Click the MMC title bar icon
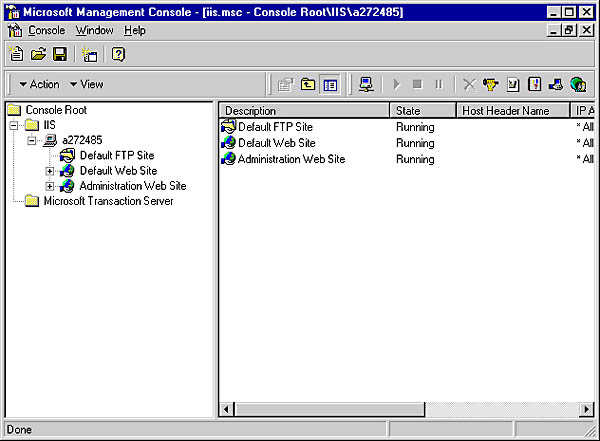 pyautogui.click(x=13, y=12)
